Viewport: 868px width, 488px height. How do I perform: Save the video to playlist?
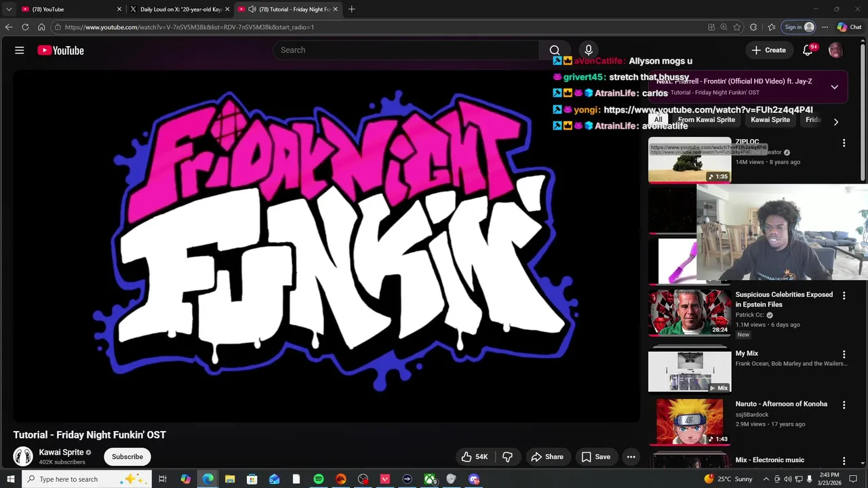click(596, 457)
